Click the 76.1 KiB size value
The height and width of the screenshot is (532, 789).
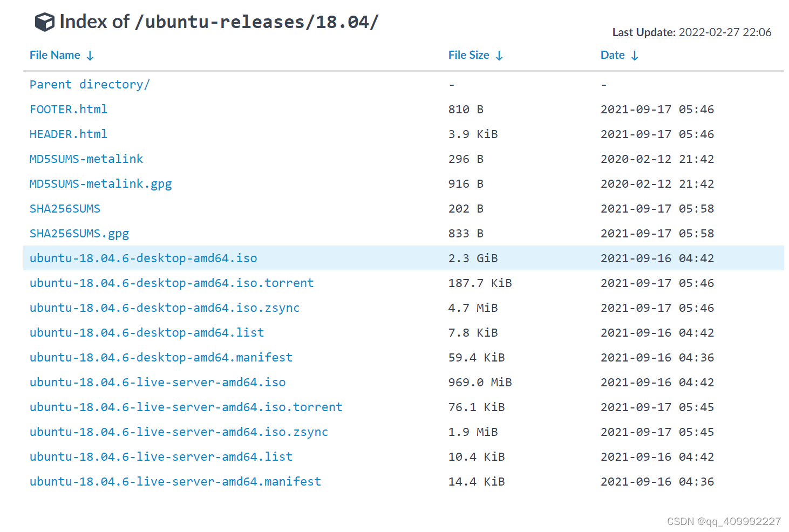(477, 407)
